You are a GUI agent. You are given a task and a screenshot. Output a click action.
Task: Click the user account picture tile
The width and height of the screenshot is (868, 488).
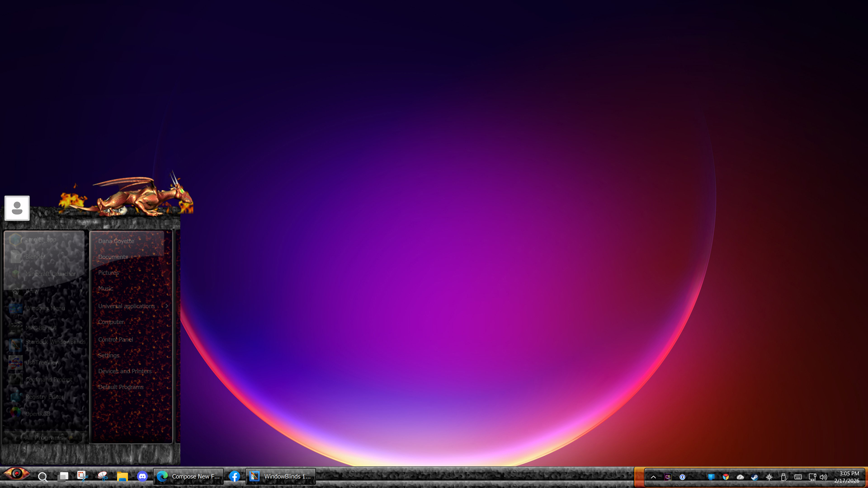pos(17,208)
